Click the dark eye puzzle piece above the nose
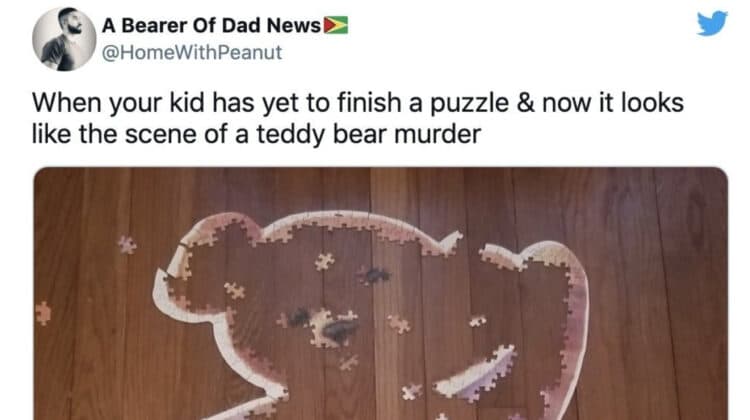 [374, 275]
